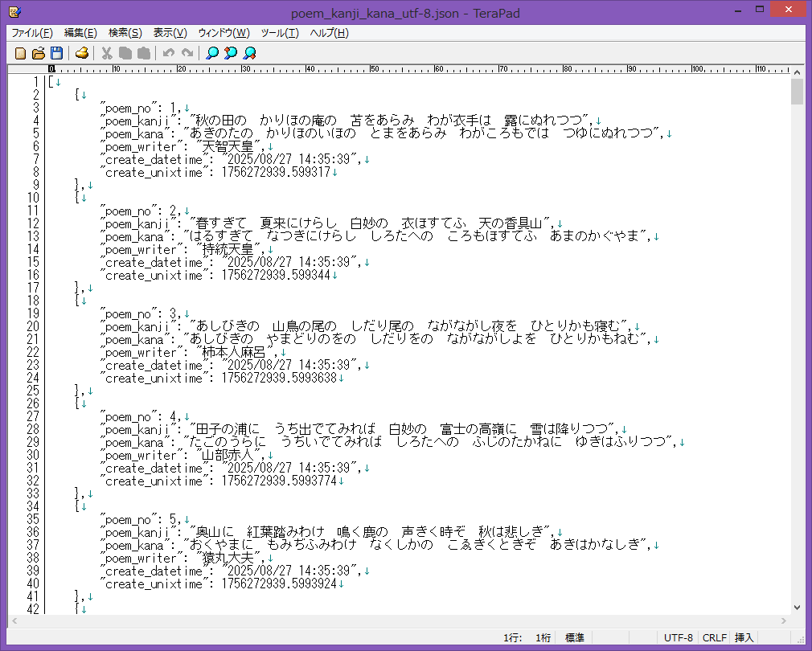This screenshot has height=651, width=812.
Task: Click the Copy toolbar icon
Action: (125, 53)
